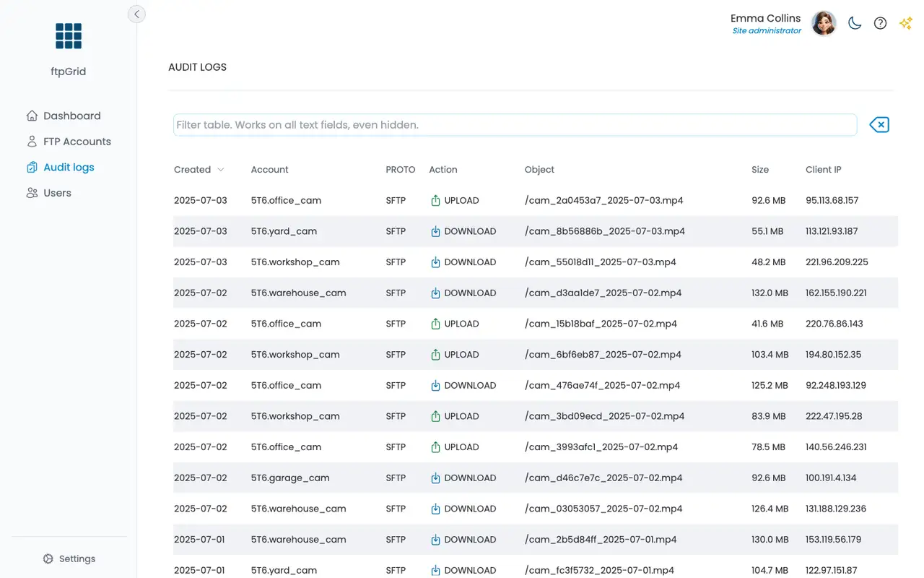Click the Audit logs clipboard icon

point(32,168)
